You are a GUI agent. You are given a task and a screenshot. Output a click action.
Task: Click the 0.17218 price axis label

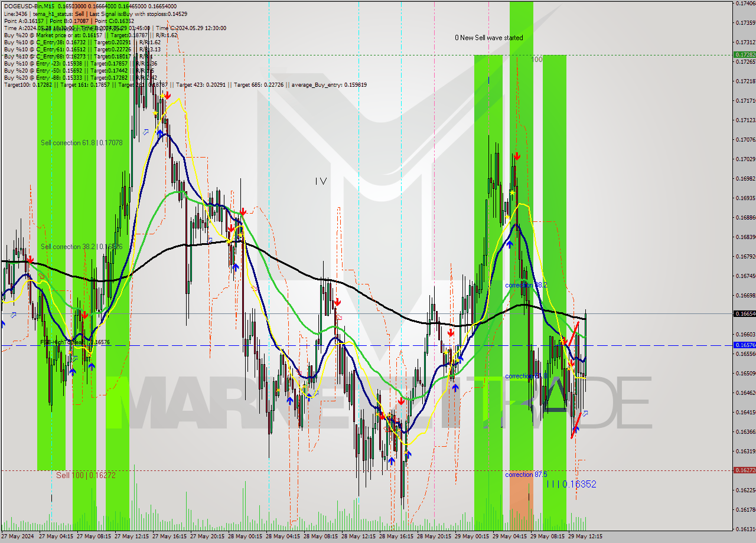(x=746, y=81)
